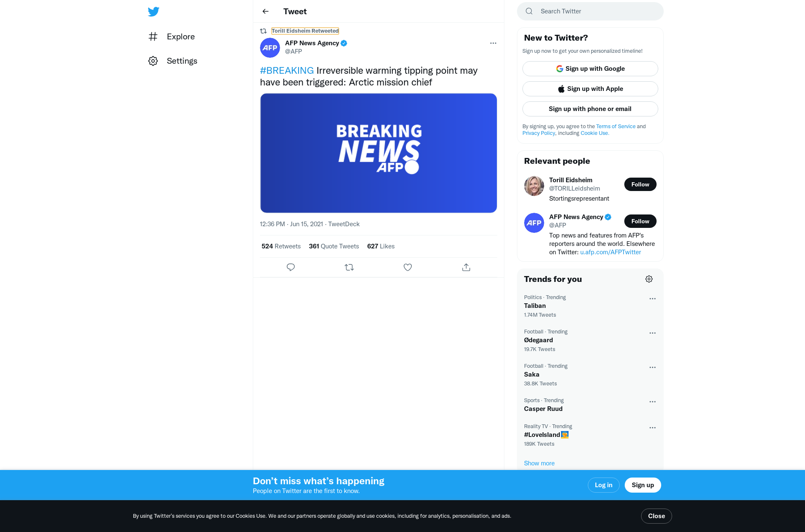Open the tweet's three-dot more menu
Screen dimensions: 805x532
(x=493, y=43)
